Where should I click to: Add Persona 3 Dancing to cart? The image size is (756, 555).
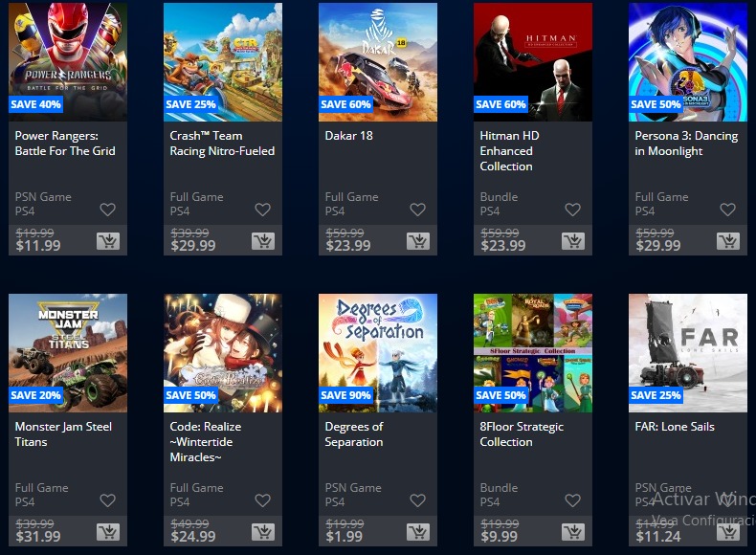[x=728, y=240]
